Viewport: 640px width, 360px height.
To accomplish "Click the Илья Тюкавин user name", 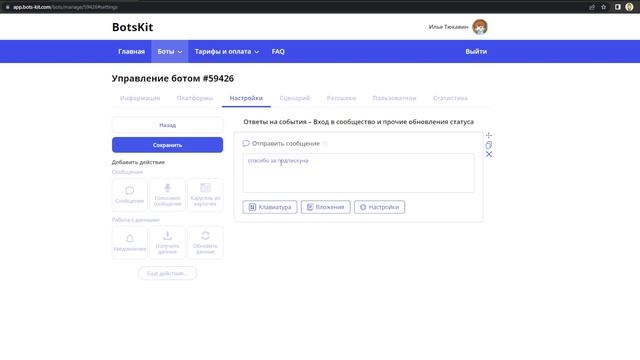I will point(448,27).
